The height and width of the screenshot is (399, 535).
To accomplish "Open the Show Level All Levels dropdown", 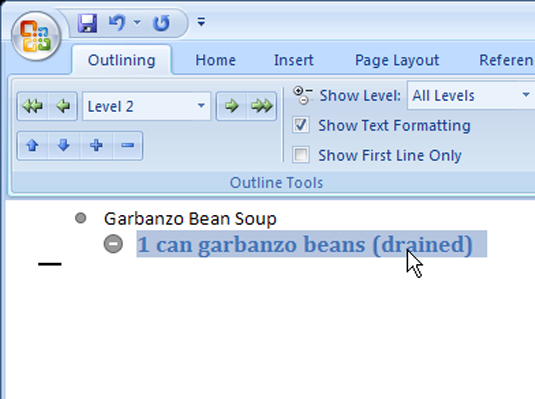I will tap(471, 95).
